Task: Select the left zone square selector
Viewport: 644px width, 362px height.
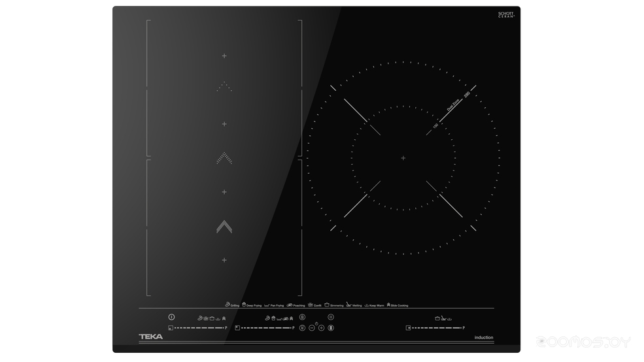Action: 170,327
